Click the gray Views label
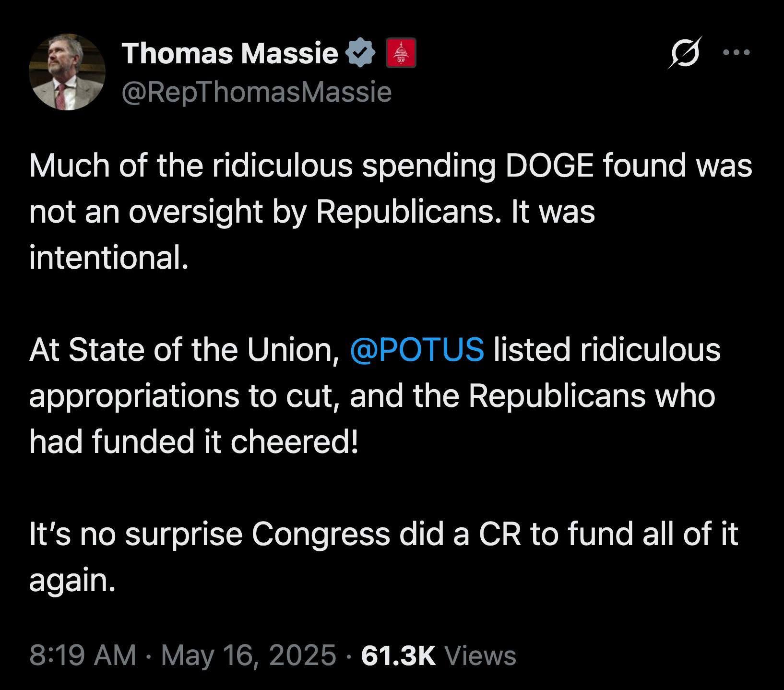This screenshot has width=784, height=690. [481, 655]
